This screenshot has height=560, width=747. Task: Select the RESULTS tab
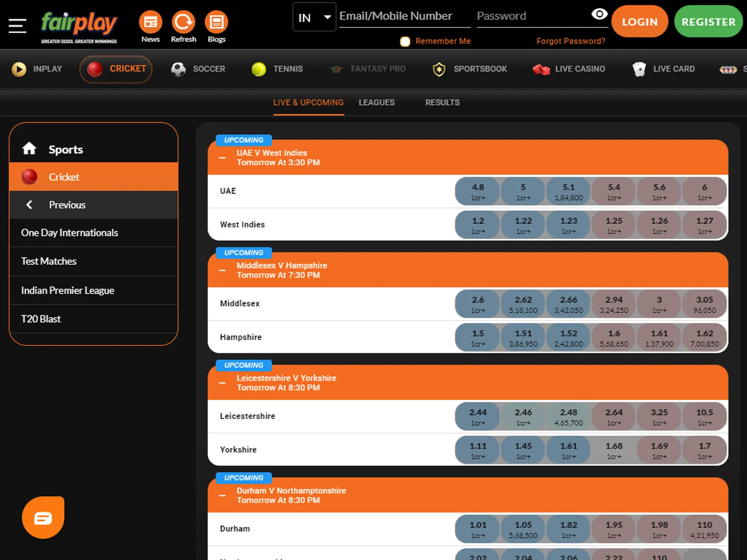tap(442, 103)
